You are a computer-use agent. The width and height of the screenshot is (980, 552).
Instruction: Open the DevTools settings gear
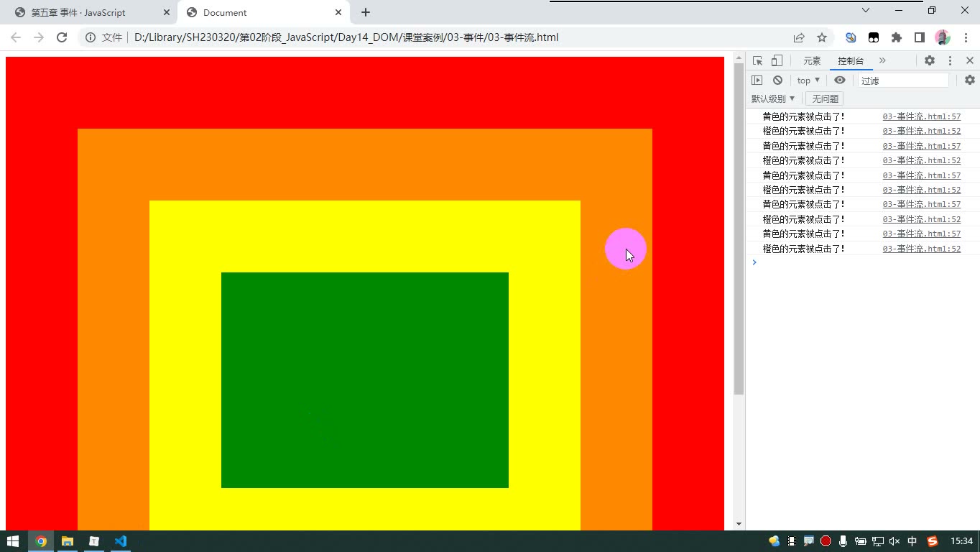click(930, 61)
